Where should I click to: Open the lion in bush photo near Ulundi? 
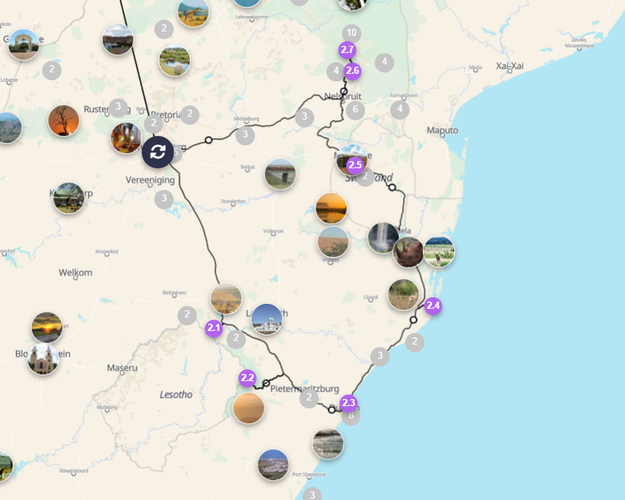tap(403, 295)
